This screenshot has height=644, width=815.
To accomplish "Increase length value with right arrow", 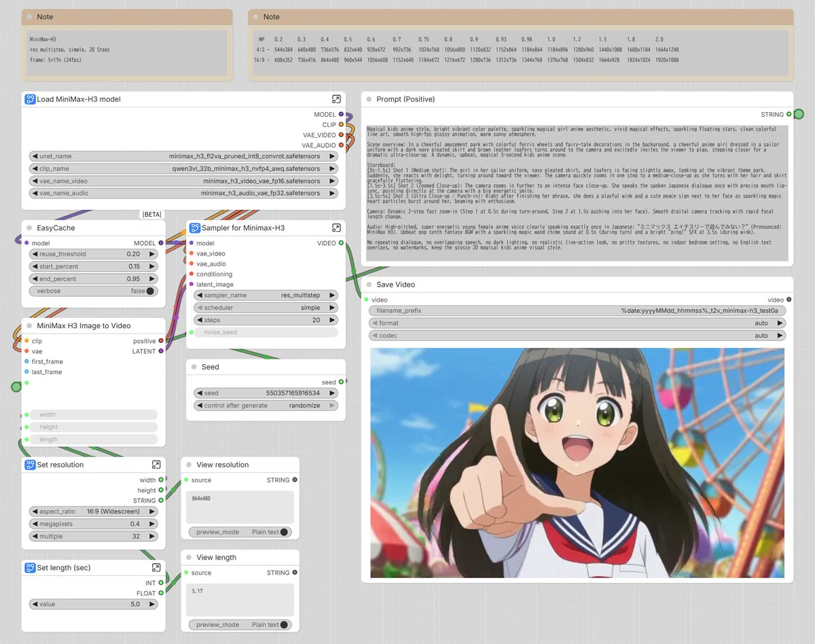I will pos(152,604).
